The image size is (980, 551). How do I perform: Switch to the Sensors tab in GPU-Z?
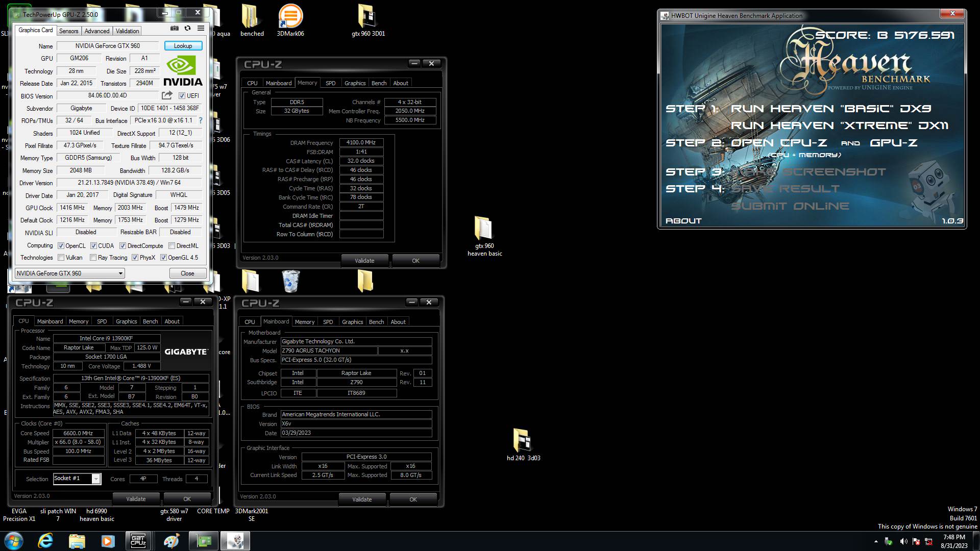coord(68,31)
